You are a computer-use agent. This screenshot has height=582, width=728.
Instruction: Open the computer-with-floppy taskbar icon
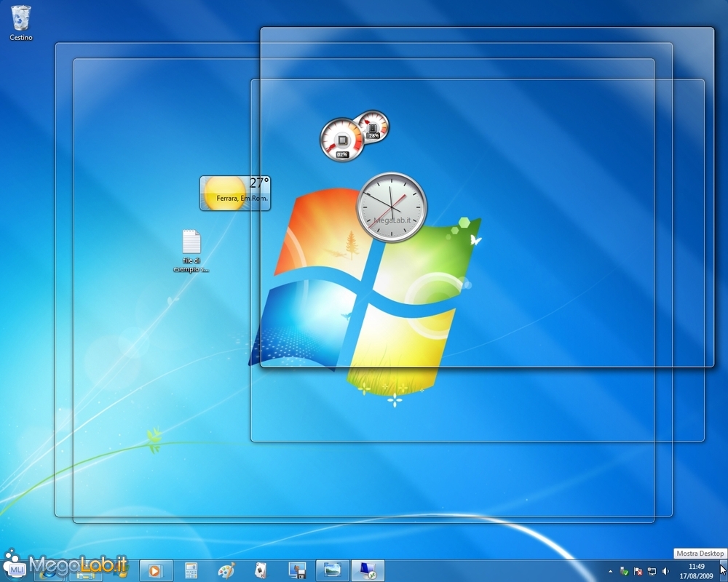point(297,570)
